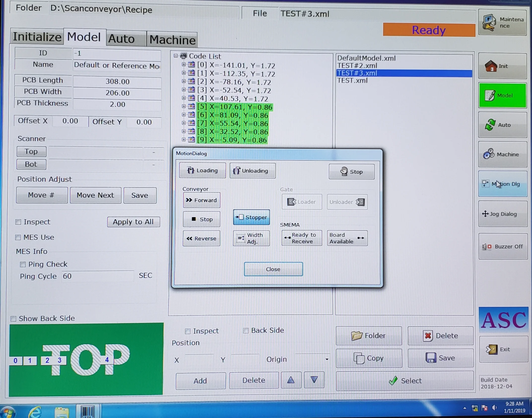Click conveyor Forward arrows button
This screenshot has height=418, width=532.
pyautogui.click(x=201, y=200)
